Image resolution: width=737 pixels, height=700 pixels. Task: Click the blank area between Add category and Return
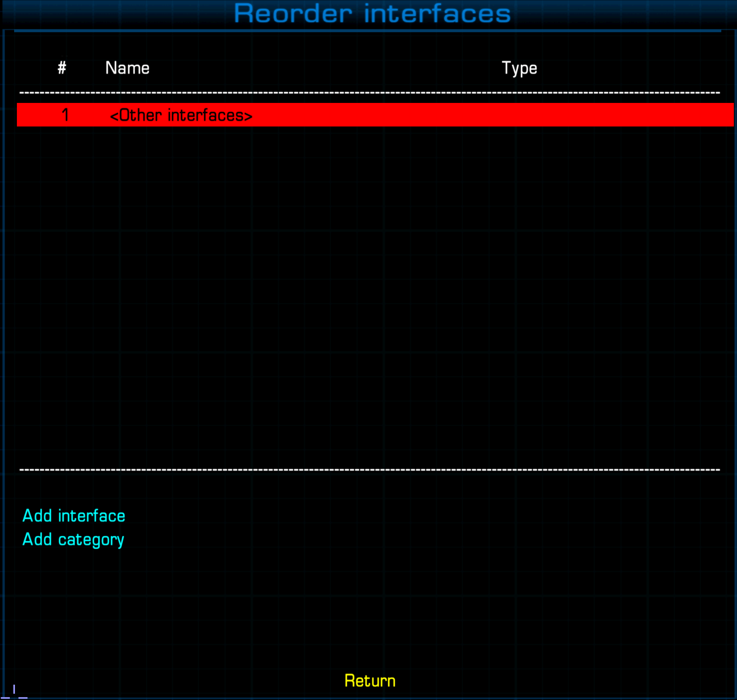tap(369, 609)
